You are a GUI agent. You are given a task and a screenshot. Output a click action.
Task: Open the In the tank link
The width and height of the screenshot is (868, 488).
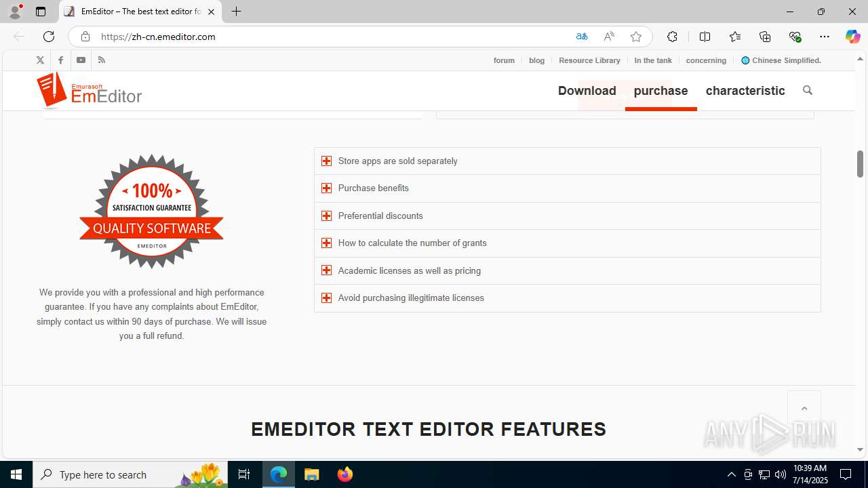click(653, 60)
